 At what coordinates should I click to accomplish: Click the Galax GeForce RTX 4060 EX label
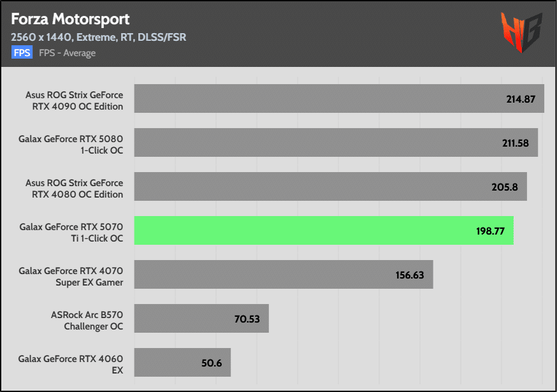[71, 365]
